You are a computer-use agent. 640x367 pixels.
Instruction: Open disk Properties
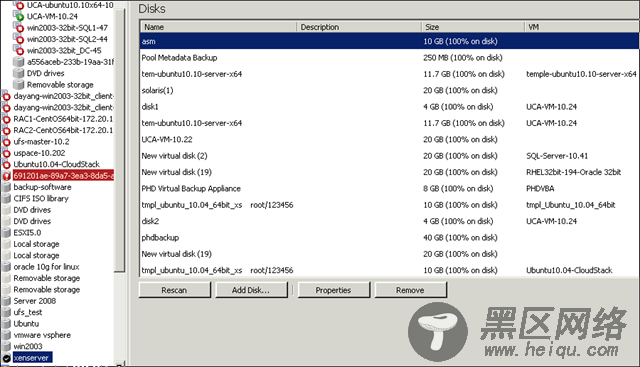click(333, 290)
